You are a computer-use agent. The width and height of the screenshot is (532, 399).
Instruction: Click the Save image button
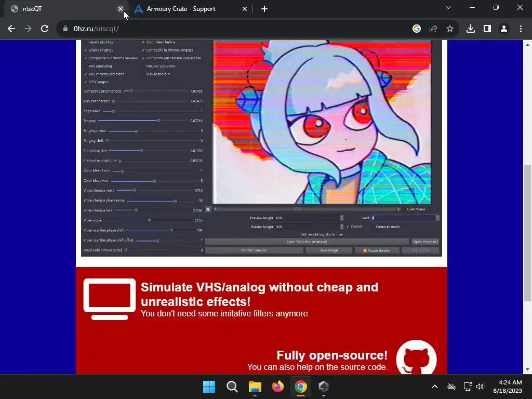pos(329,250)
